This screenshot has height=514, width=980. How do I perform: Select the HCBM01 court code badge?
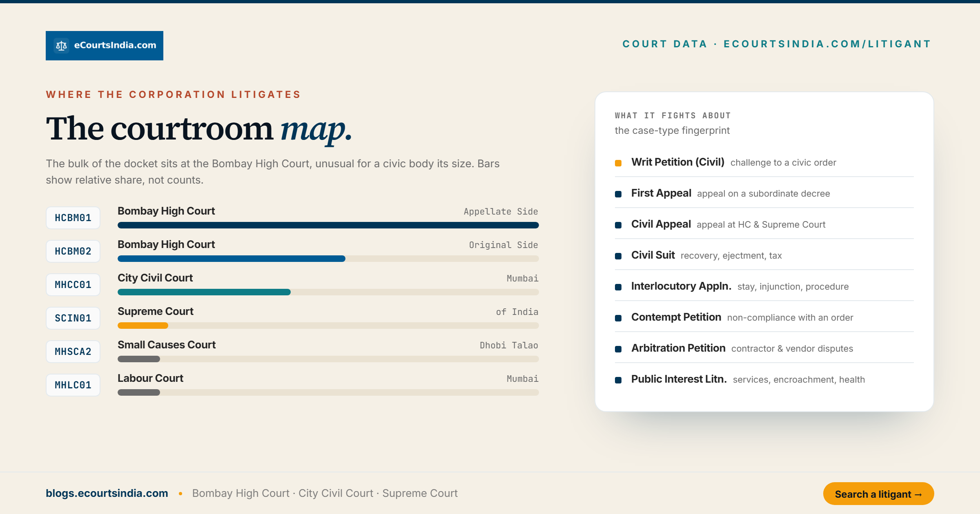point(73,218)
